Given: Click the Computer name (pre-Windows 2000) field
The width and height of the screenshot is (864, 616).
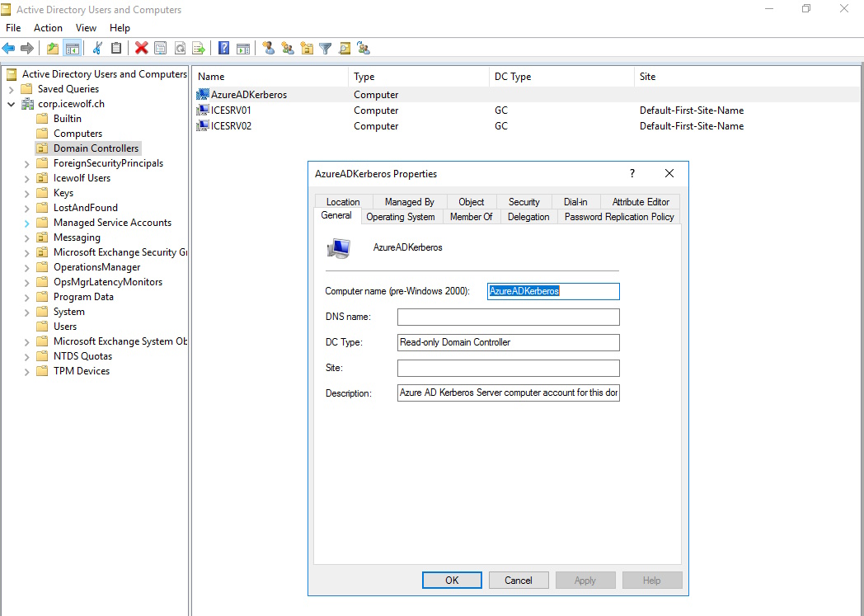Looking at the screenshot, I should [x=553, y=291].
